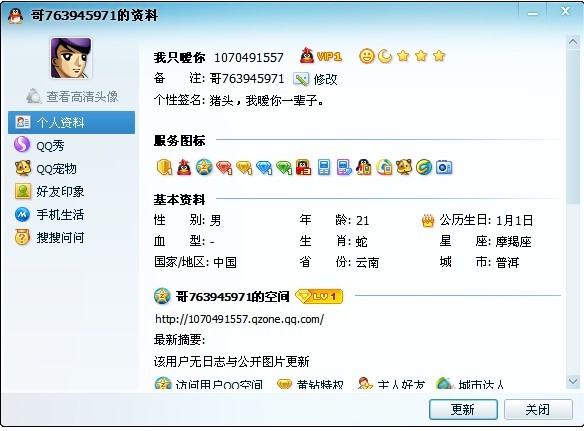Viewport: 584px width, 431px height.
Task: Click the scrollbar down arrow
Action: (x=573, y=381)
